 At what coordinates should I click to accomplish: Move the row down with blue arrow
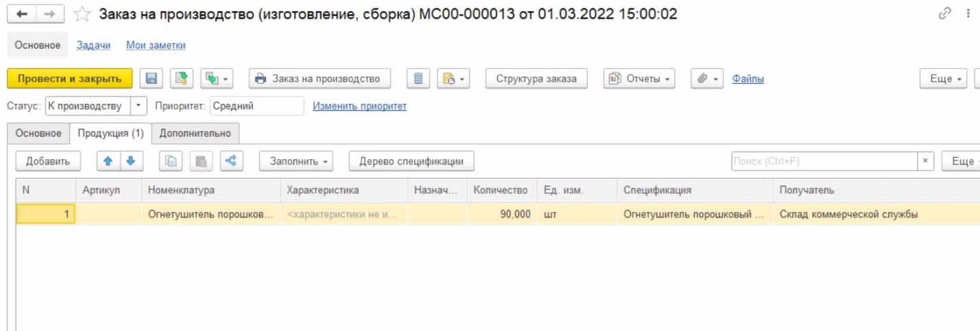click(130, 161)
